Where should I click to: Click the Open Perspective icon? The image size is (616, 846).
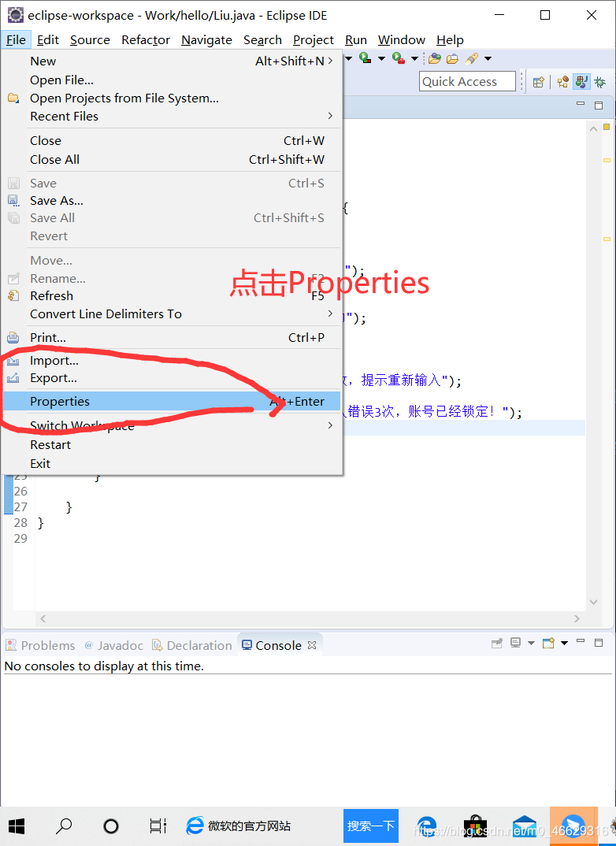(538, 82)
